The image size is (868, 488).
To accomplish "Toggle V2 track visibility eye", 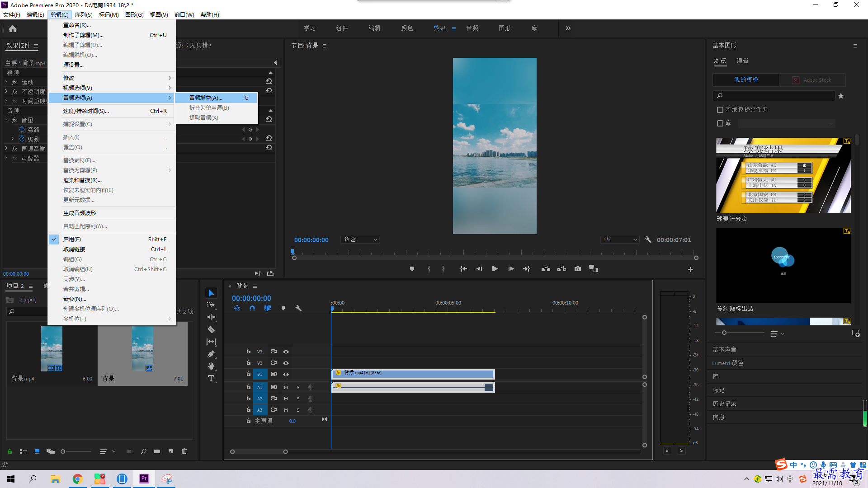I will click(286, 363).
